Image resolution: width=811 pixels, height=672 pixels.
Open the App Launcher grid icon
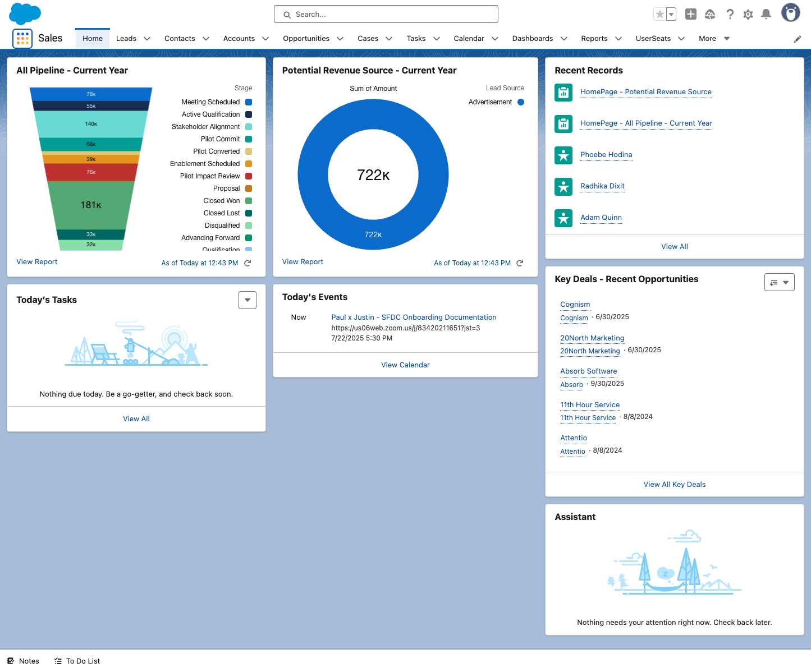[x=22, y=38]
